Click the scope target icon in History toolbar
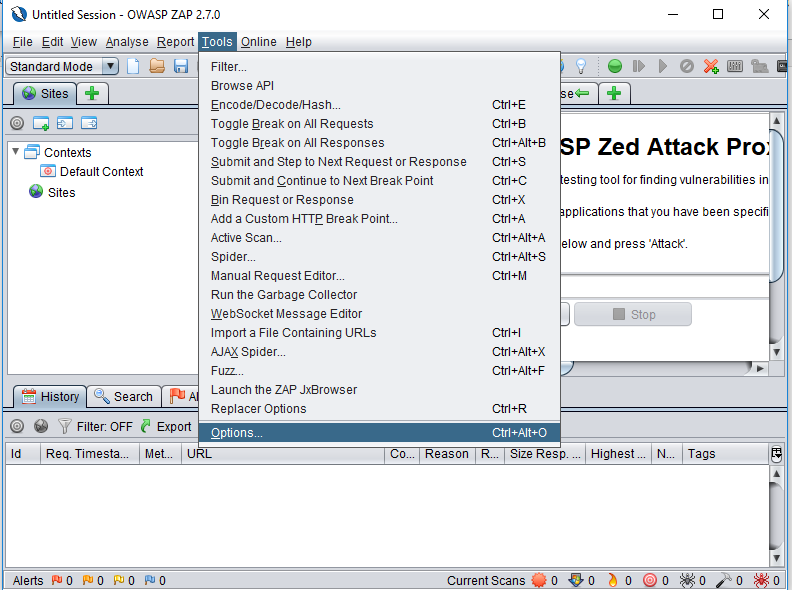 click(x=17, y=426)
